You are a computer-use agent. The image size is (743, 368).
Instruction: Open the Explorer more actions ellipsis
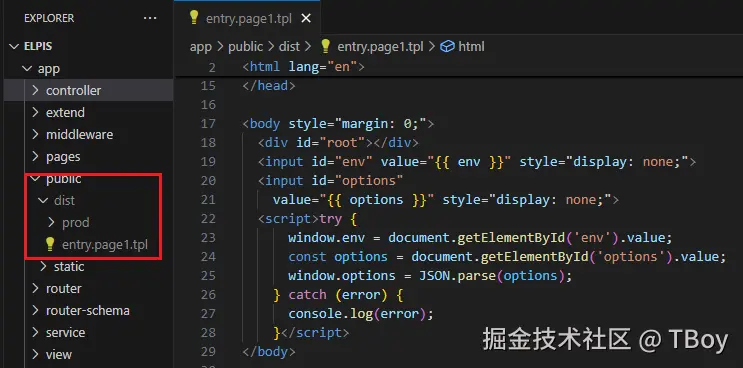click(x=150, y=18)
